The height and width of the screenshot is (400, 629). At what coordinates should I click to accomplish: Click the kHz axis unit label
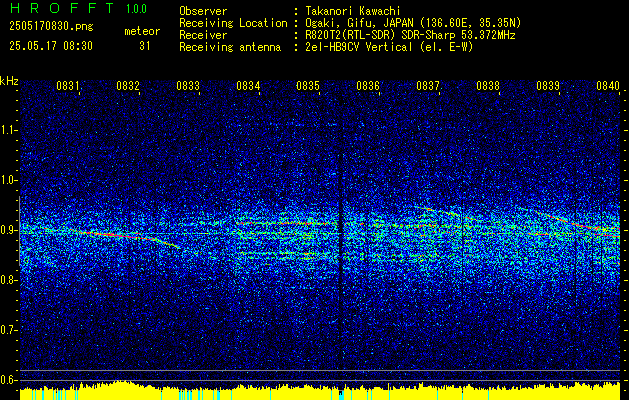point(9,81)
